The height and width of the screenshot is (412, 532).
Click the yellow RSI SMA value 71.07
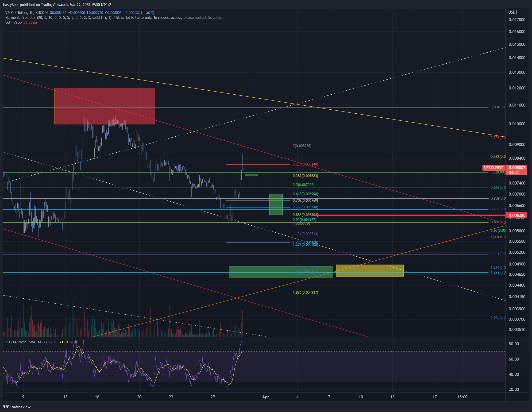click(x=64, y=342)
